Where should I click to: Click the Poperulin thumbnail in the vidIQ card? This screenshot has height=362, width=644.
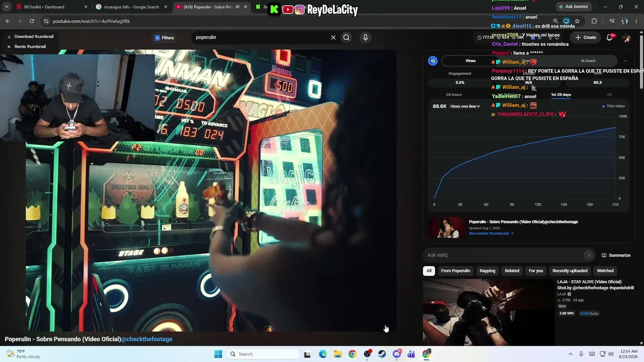[447, 227]
